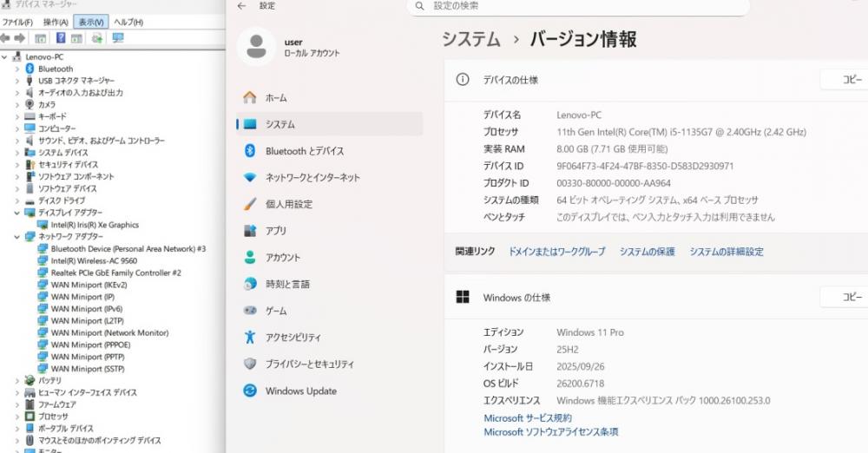Open プライバシーとセキュリティ in Settings sidebar
The image size is (868, 453).
click(329, 364)
